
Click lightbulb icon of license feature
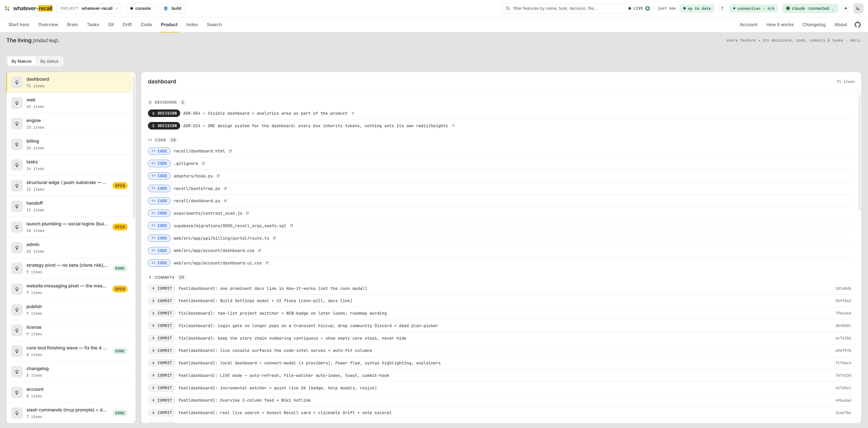coord(17,331)
